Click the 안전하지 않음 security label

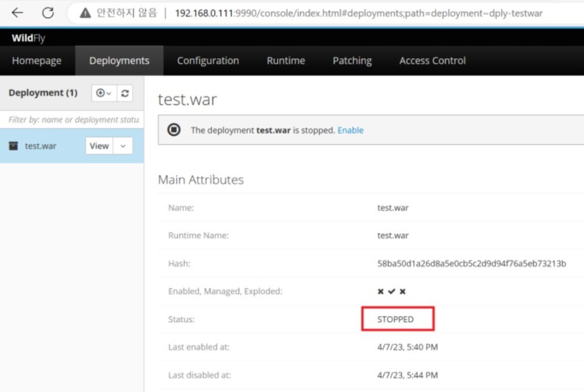(x=127, y=13)
